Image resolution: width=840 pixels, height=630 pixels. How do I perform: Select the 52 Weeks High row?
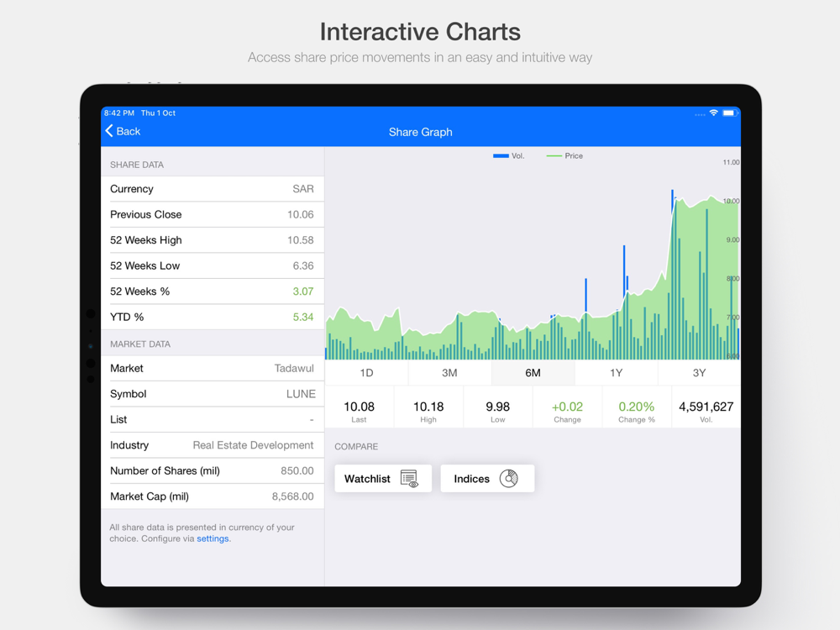click(213, 240)
